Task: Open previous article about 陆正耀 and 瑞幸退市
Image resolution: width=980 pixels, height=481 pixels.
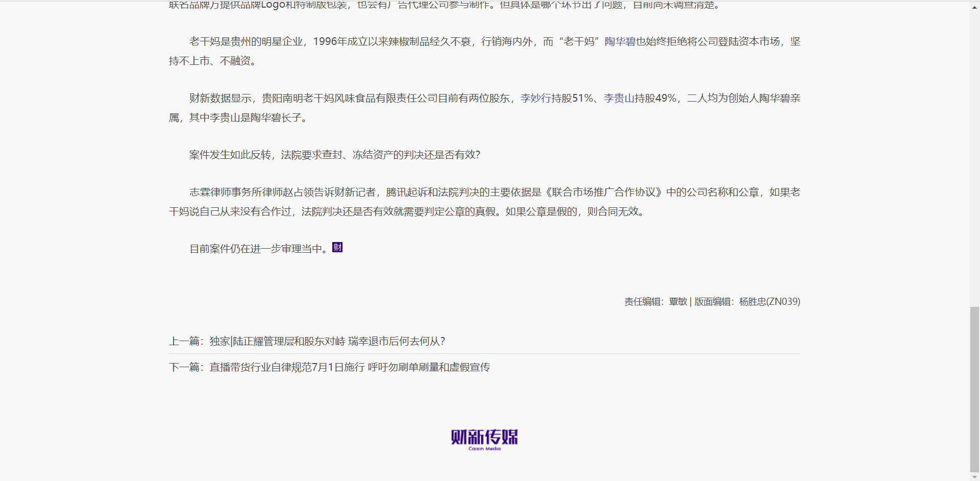Action: click(327, 342)
